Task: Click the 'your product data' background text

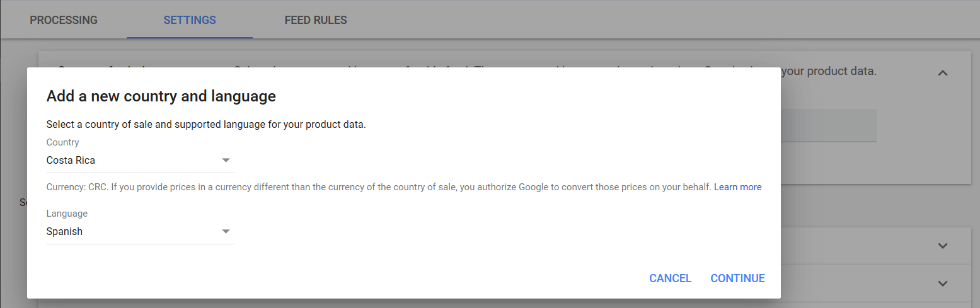Action: (829, 71)
